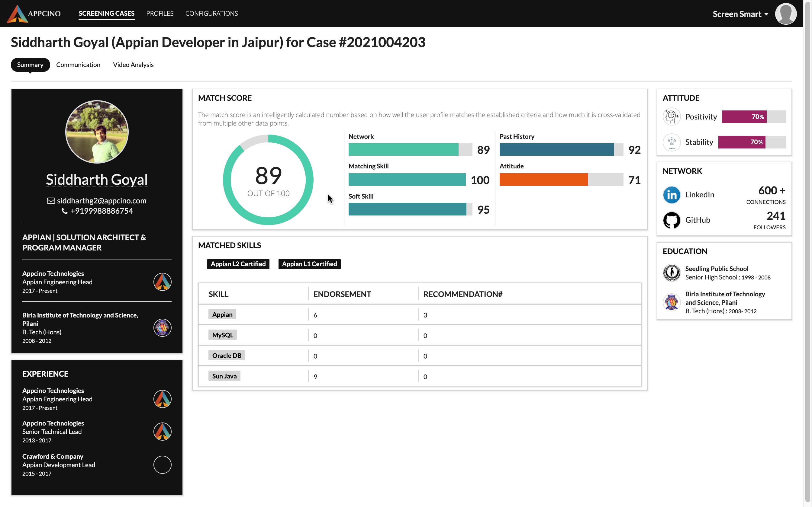
Task: Switch to the Communication tab
Action: 78,64
